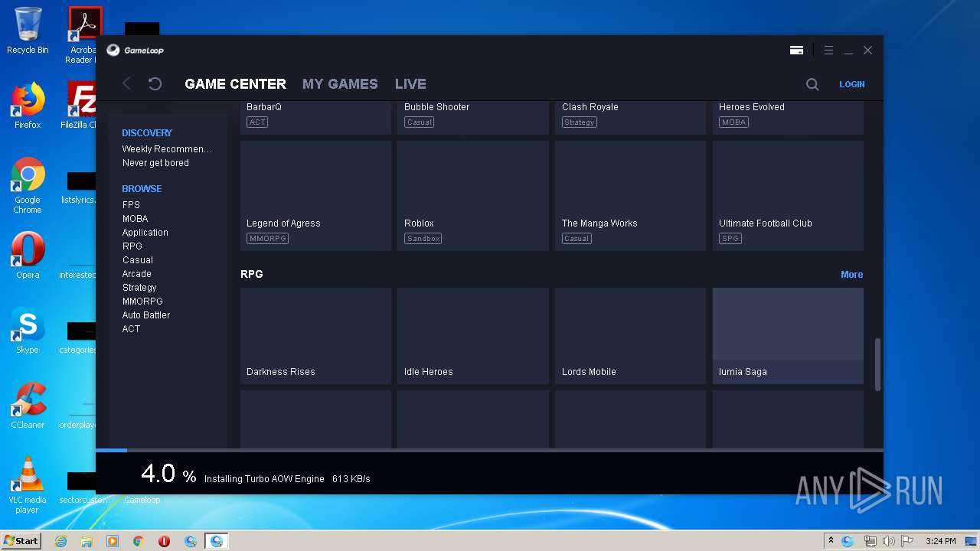Viewport: 980px width, 551px height.
Task: Browse the MMORPG category in sidebar
Action: click(x=142, y=302)
